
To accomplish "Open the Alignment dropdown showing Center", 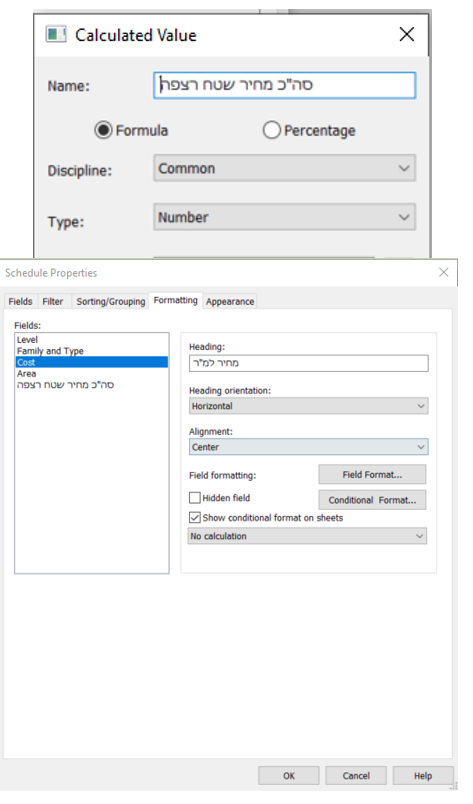I will (308, 447).
